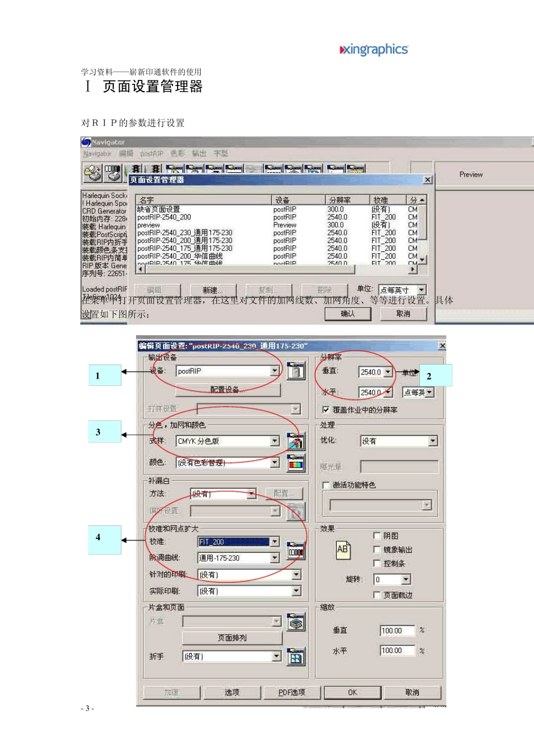Click the second Navigator toolbar icon
The width and height of the screenshot is (534, 756).
click(x=112, y=173)
